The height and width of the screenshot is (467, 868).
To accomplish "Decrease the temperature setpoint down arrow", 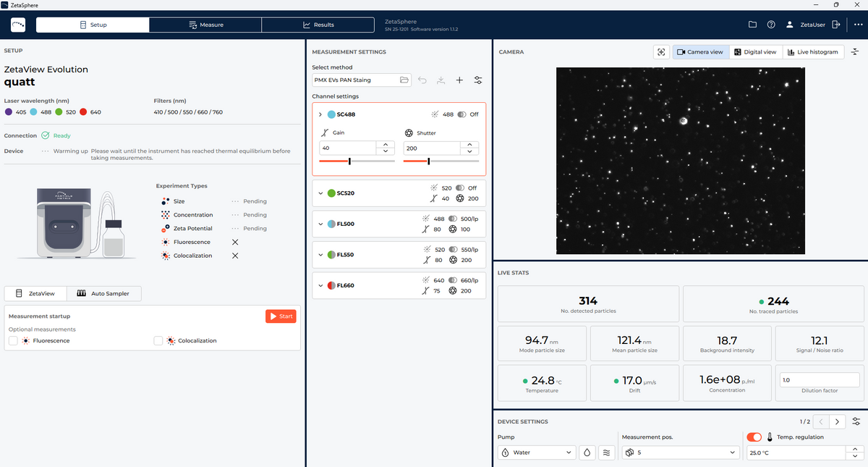I will pos(854,456).
